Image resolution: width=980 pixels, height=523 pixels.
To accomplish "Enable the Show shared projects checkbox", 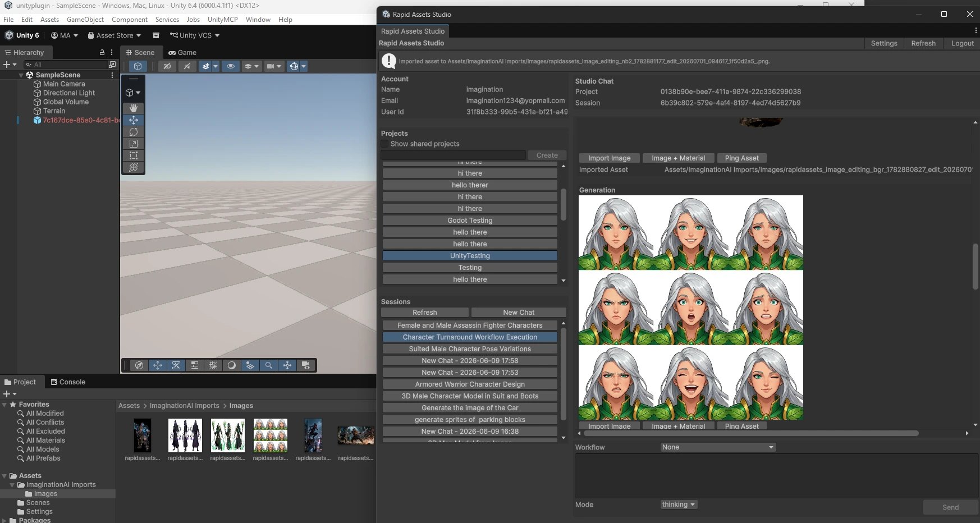I will [384, 144].
